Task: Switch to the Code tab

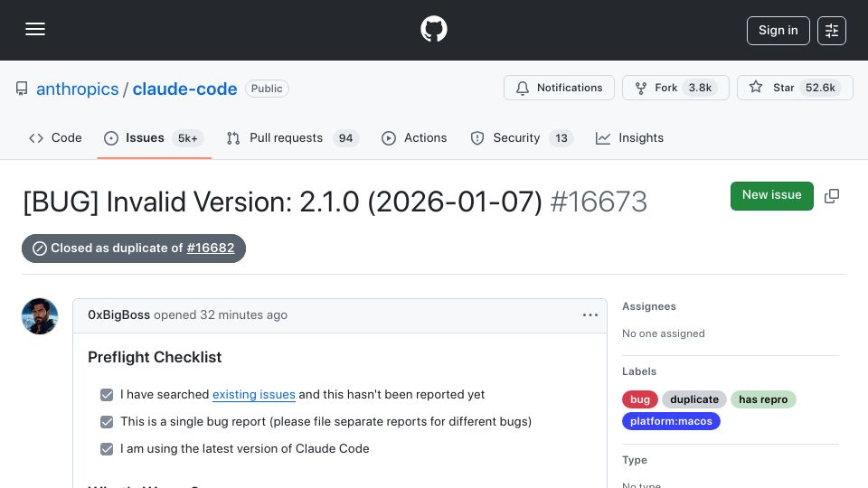Action: (x=55, y=137)
